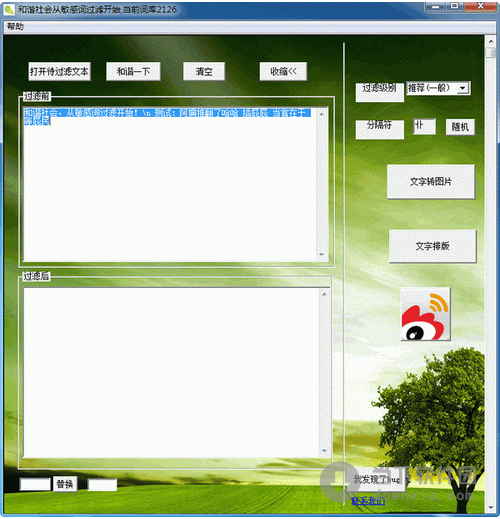
Task: Click the search text field left of 替换
Action: 35,484
